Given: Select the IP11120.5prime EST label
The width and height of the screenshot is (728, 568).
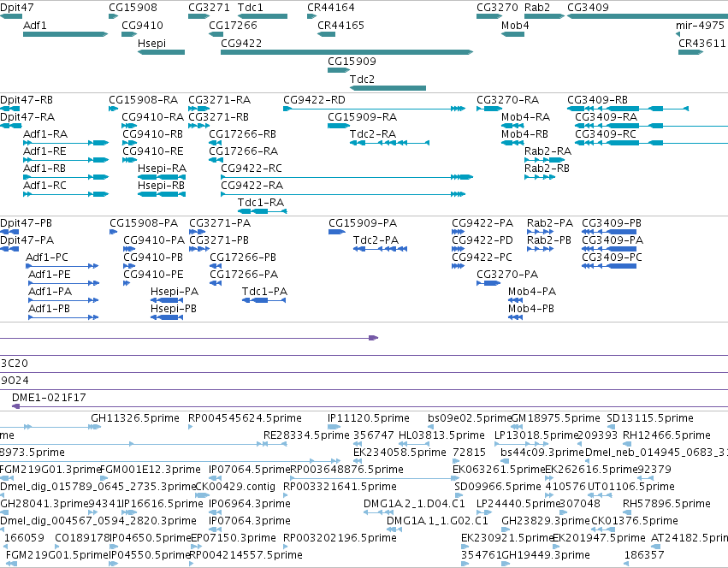Looking at the screenshot, I should click(368, 418).
